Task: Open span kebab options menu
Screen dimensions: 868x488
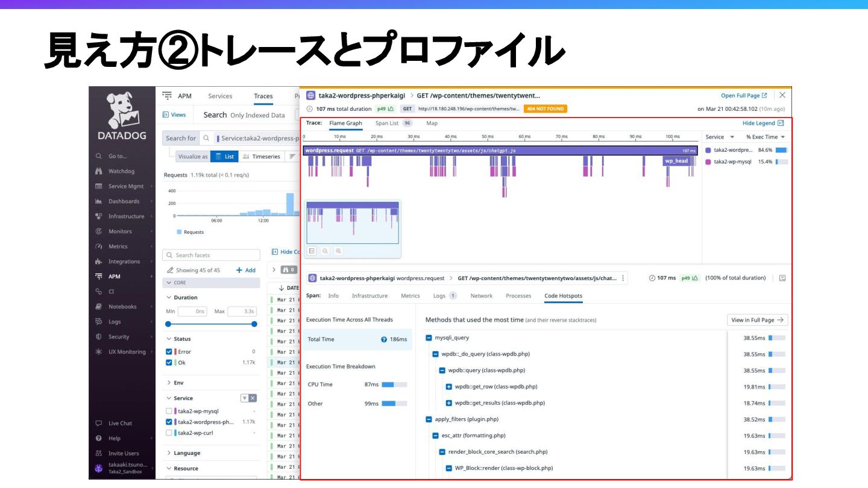Action: tap(623, 278)
